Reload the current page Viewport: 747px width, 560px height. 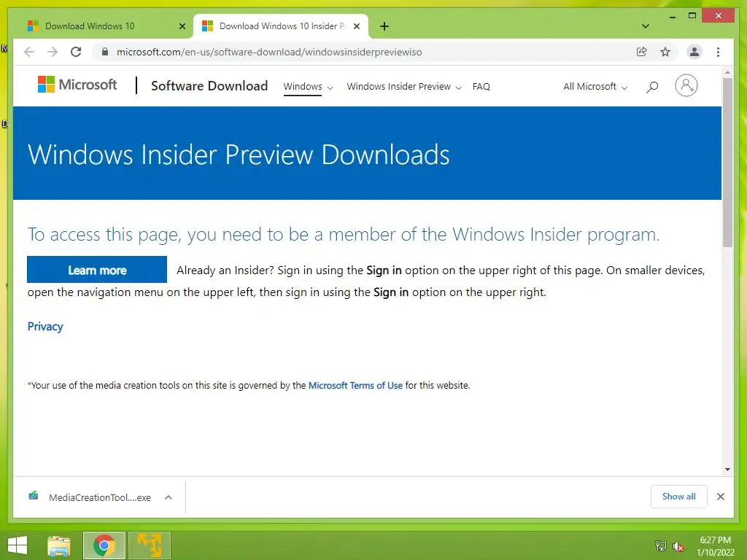[x=76, y=52]
